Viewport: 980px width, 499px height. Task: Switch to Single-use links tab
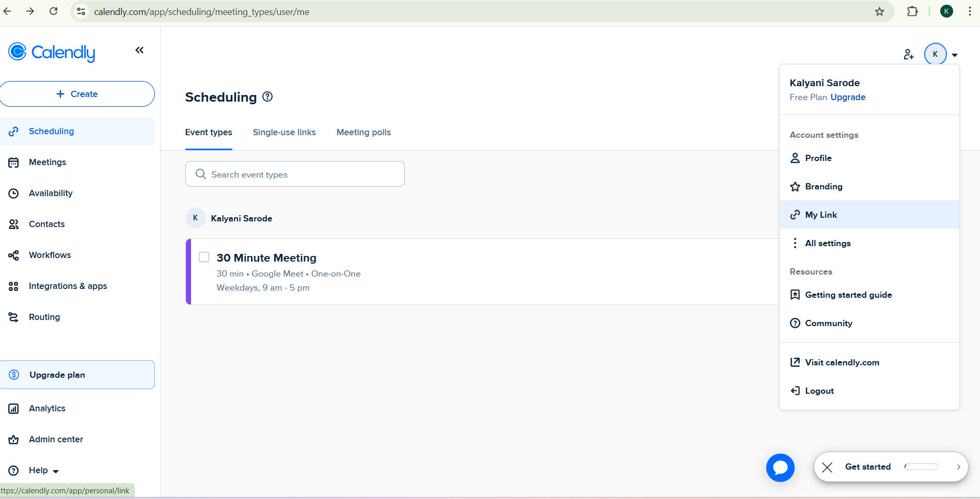click(284, 132)
